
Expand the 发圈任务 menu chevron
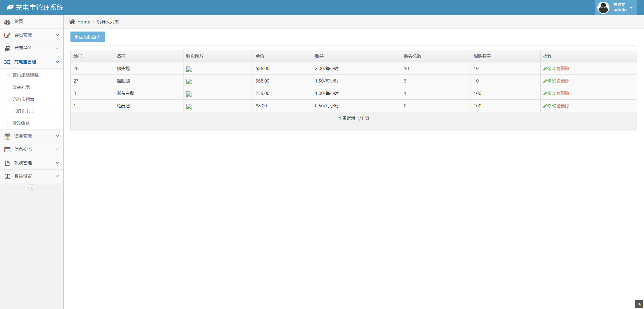[57, 48]
